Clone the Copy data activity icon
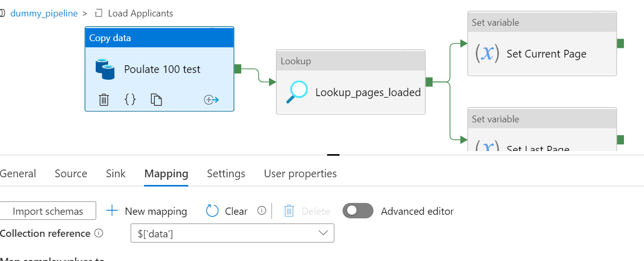644x261 pixels. pos(156,100)
